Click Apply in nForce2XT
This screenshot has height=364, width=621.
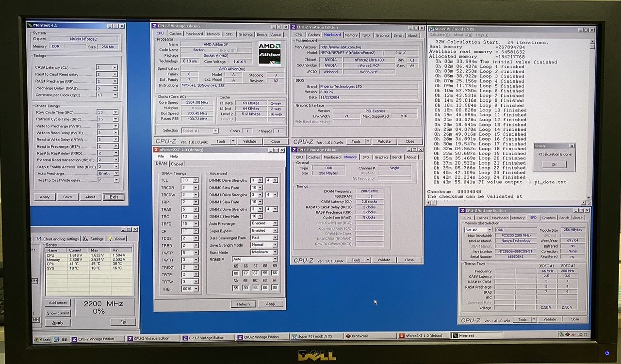(x=270, y=304)
